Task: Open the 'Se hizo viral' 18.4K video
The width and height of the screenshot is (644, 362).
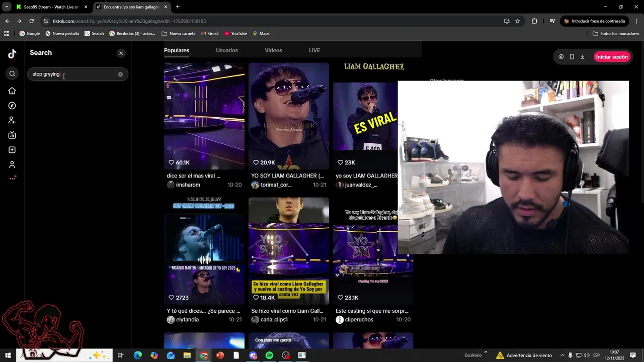Action: [289, 251]
